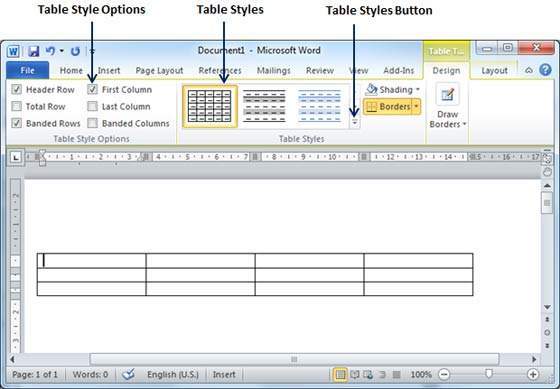Screen dimensions: 560x389
Task: Click the horizontal scrollbar right arrow
Action: point(534,359)
